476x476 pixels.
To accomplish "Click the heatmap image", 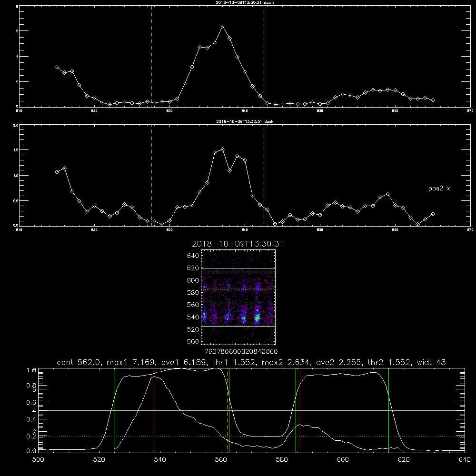I will 238,297.
